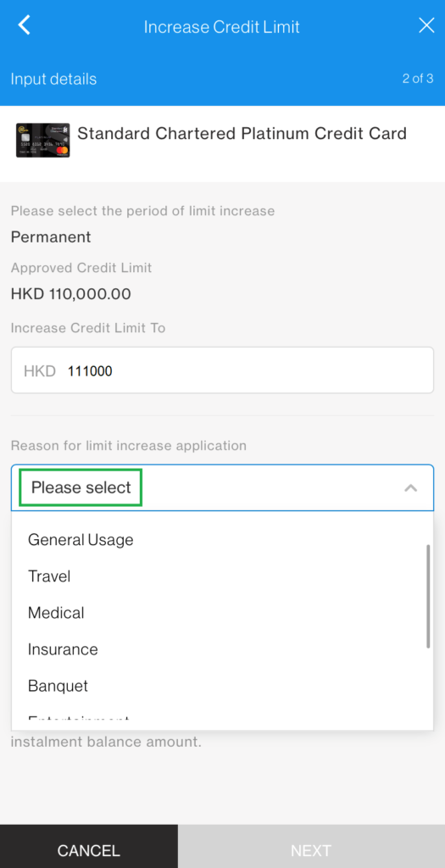Tap the NEXT button
This screenshot has height=868, width=445.
[x=312, y=847]
